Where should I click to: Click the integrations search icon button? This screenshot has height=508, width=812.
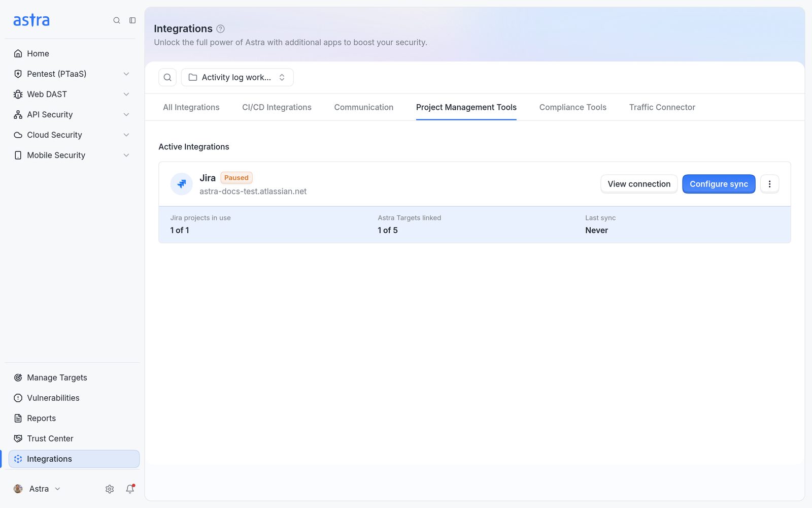(167, 77)
